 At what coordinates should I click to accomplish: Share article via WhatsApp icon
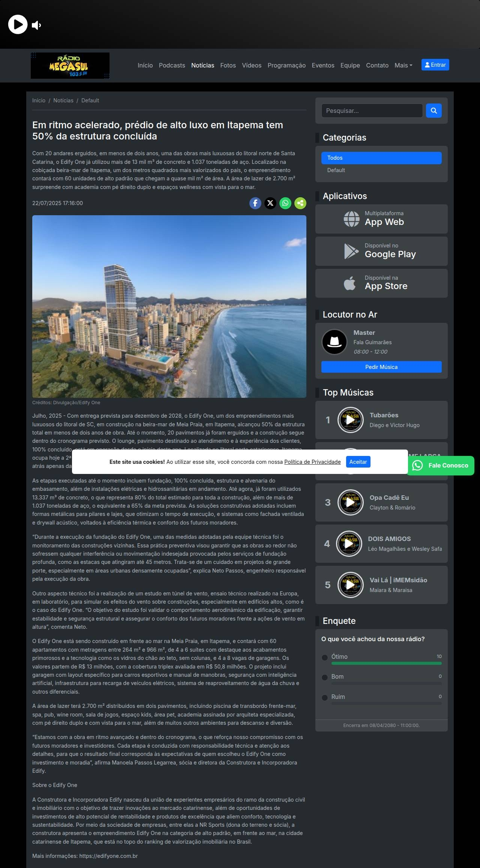coord(285,203)
